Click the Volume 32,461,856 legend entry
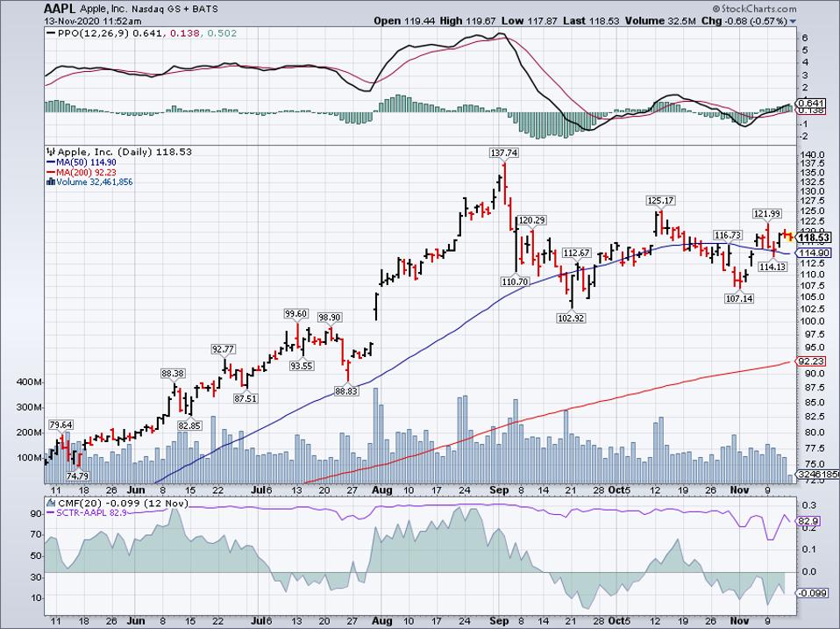This screenshot has width=840, height=629. point(95,182)
